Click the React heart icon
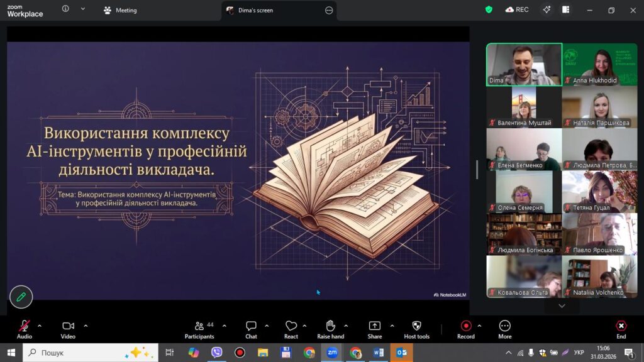Screen dimensions: 644x362 click(291, 326)
